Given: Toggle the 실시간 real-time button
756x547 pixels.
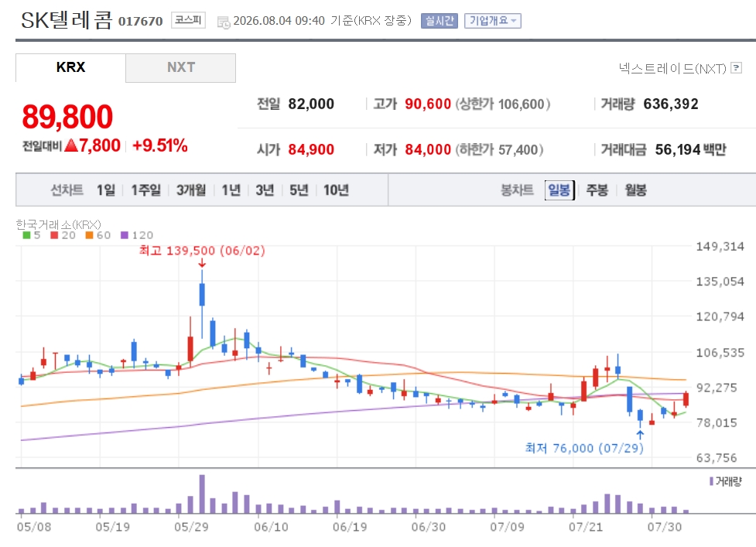Looking at the screenshot, I should point(439,21).
